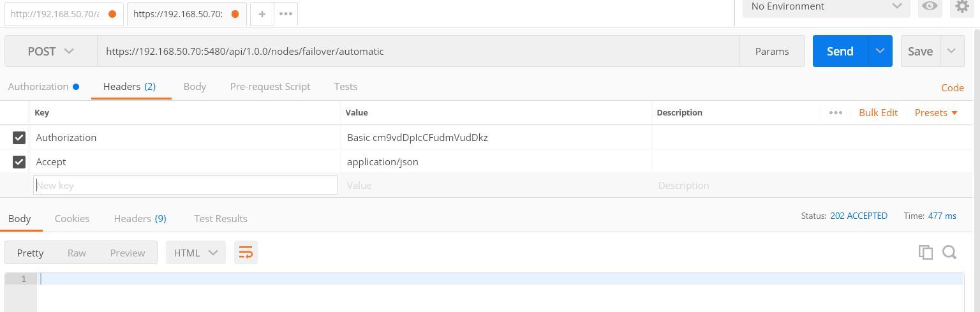Toggle line wrap icon in response body
This screenshot has width=980, height=312.
[x=246, y=253]
